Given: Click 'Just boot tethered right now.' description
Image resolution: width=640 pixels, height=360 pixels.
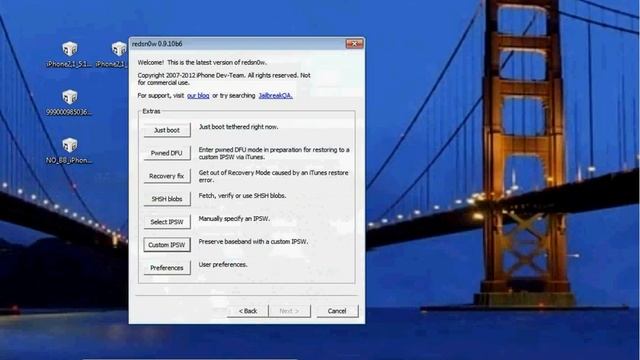Looking at the screenshot, I should pyautogui.click(x=238, y=127).
